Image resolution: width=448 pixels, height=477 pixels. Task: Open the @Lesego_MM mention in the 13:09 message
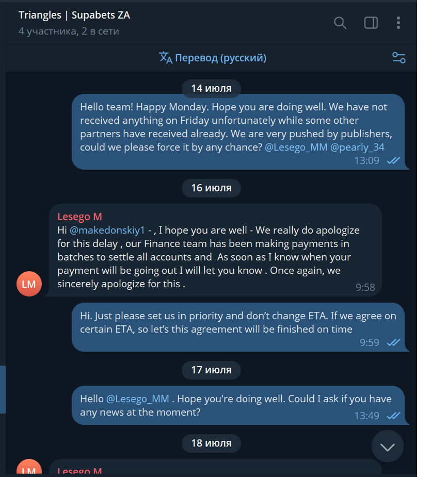click(x=296, y=147)
